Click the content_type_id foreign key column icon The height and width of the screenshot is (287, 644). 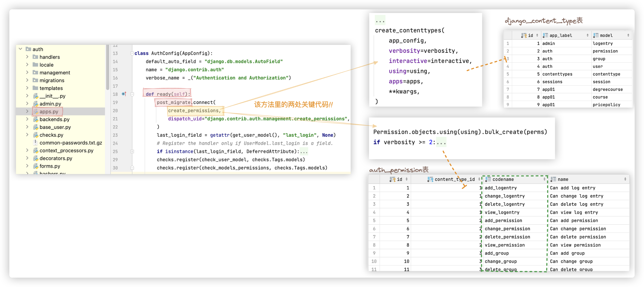tap(430, 179)
